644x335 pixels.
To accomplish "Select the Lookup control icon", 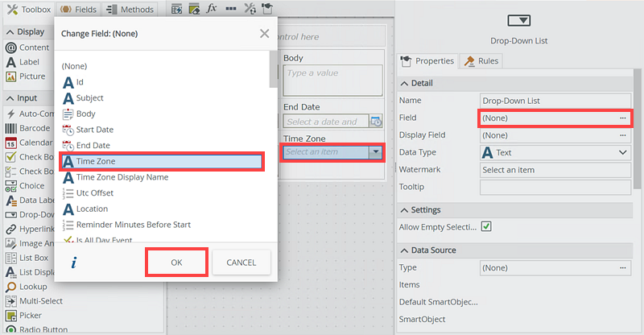I will tap(11, 287).
